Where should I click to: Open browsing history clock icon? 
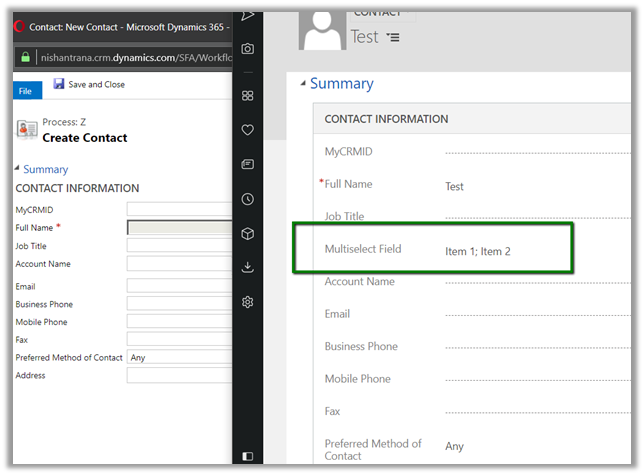tap(248, 199)
